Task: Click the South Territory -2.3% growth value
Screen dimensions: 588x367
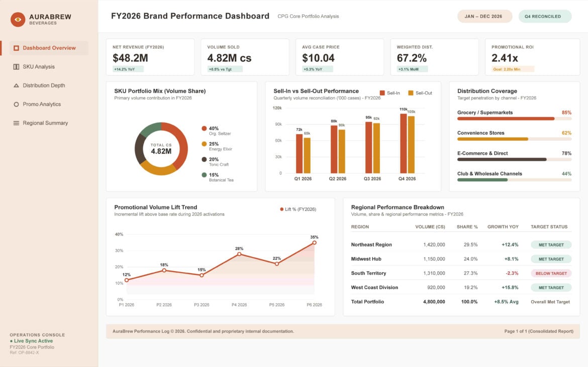Action: 512,274
